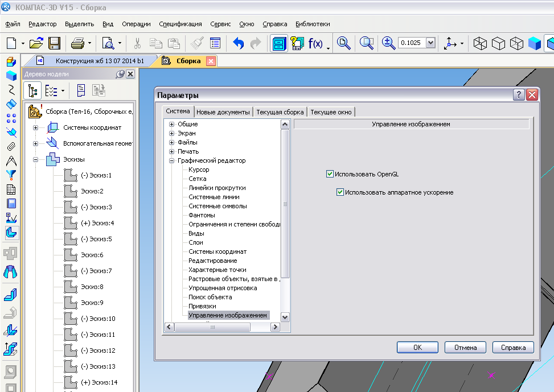Expand Системы координат in model tree

pos(35,127)
